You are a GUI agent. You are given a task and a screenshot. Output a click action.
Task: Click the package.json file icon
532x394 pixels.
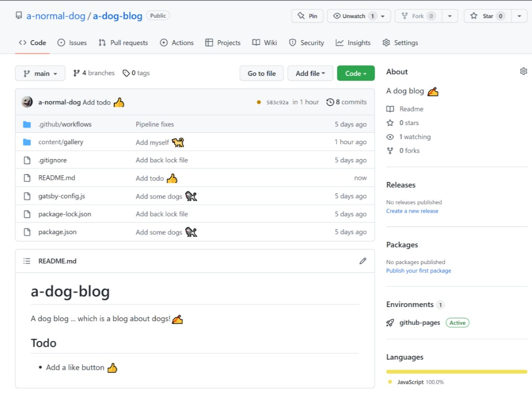pos(27,232)
